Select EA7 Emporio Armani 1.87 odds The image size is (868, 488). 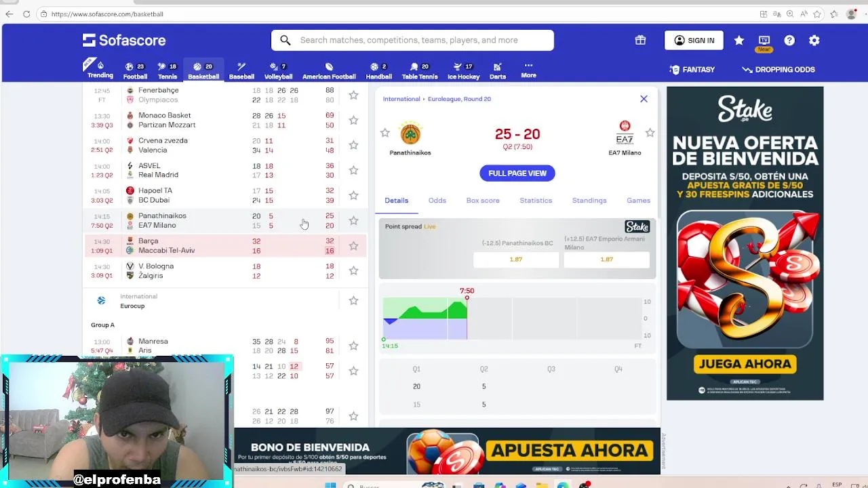[x=606, y=260]
